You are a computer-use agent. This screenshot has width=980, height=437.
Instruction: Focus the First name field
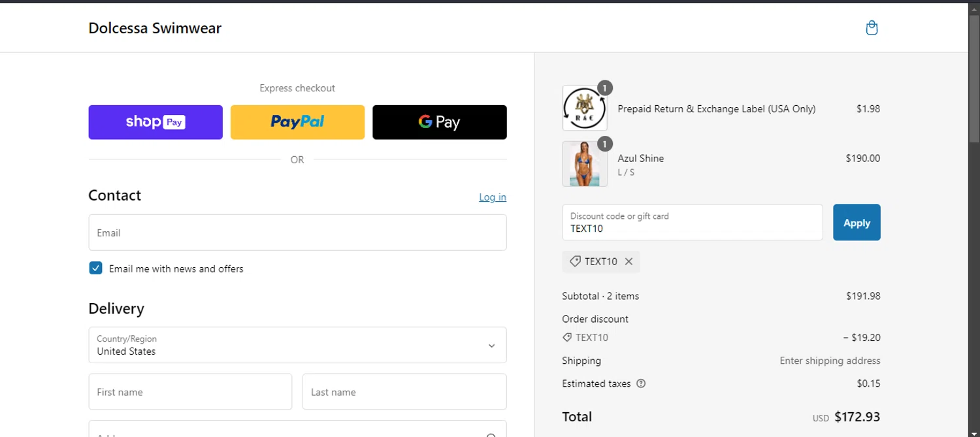[x=190, y=392]
